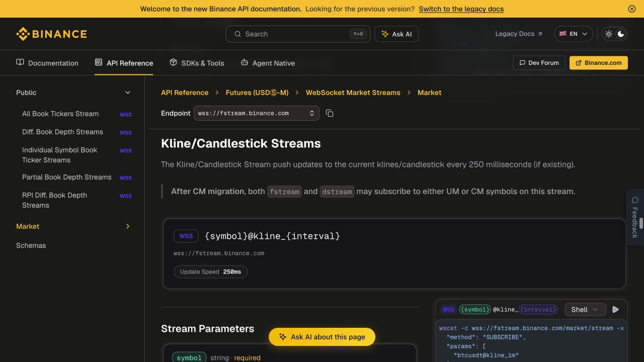The image size is (644, 362).
Task: Click the Stream Parameters heading
Action: coord(207,329)
